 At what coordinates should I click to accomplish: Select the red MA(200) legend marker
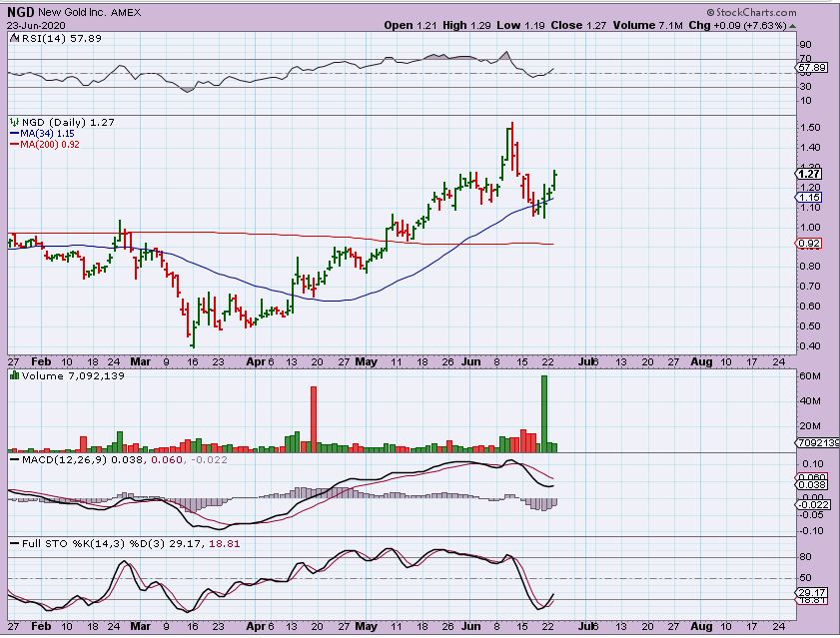point(14,144)
